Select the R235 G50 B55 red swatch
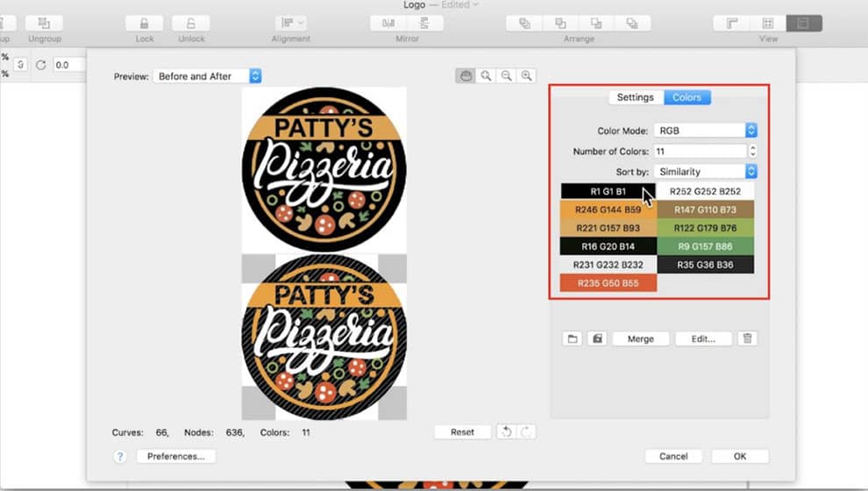Image resolution: width=868 pixels, height=491 pixels. tap(608, 283)
